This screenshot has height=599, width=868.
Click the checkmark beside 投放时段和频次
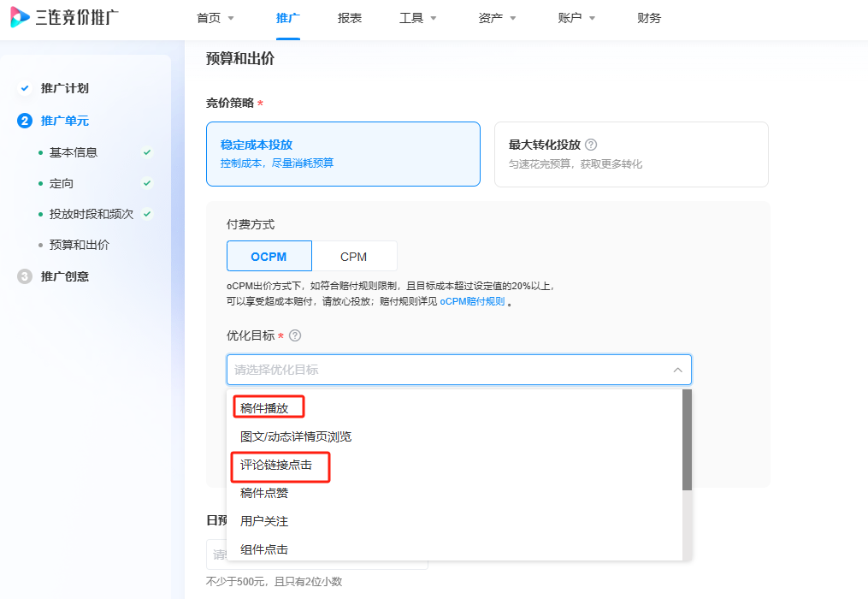tap(147, 214)
